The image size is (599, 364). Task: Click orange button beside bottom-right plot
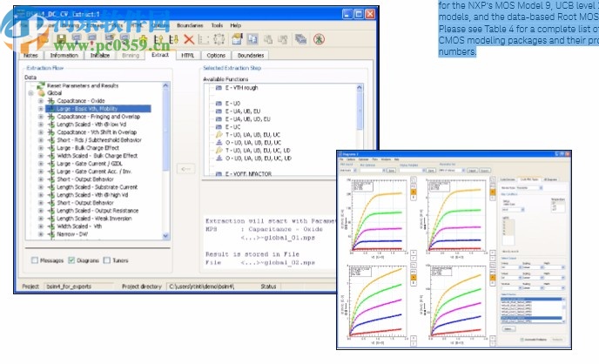coord(493,278)
